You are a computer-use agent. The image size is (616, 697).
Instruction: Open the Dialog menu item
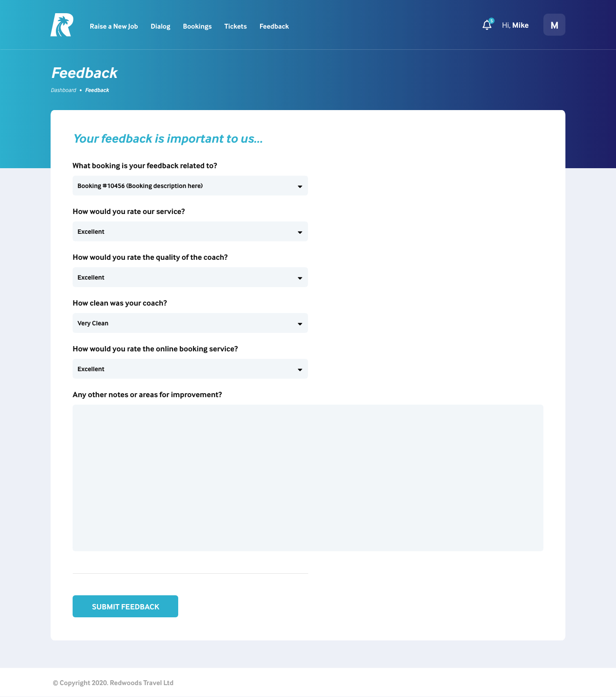pyautogui.click(x=161, y=26)
